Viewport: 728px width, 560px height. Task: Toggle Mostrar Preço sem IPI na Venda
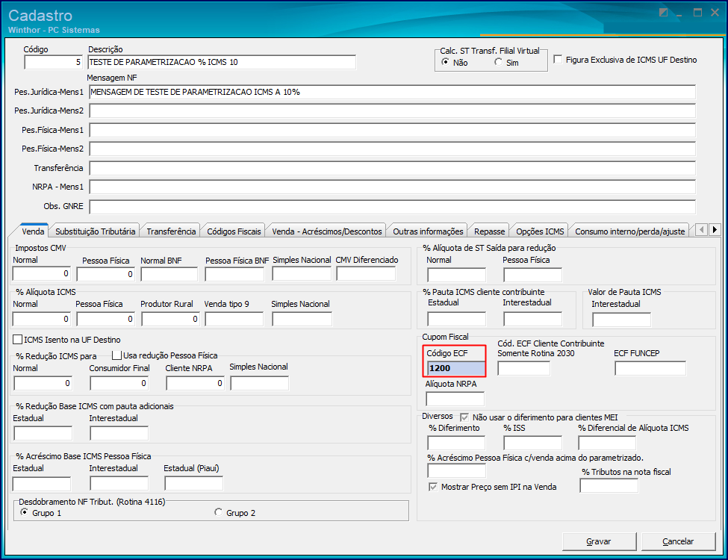pos(433,487)
